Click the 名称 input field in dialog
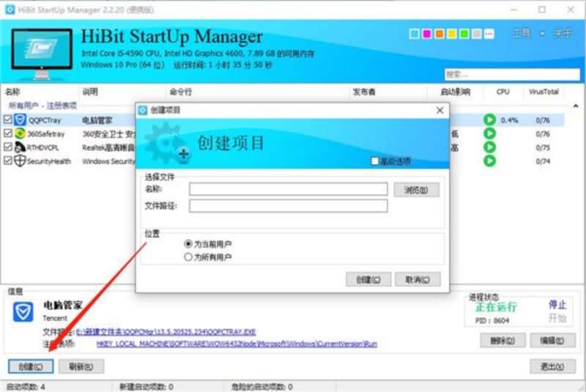 pos(288,189)
